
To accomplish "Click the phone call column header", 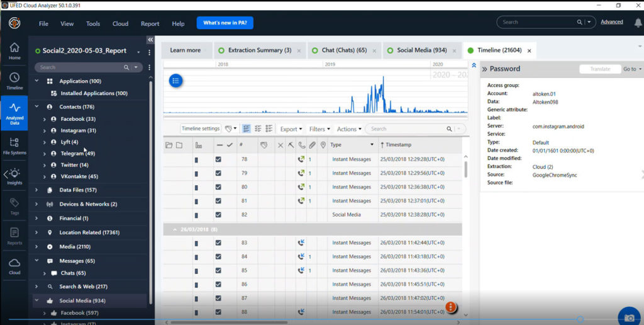I will point(301,145).
